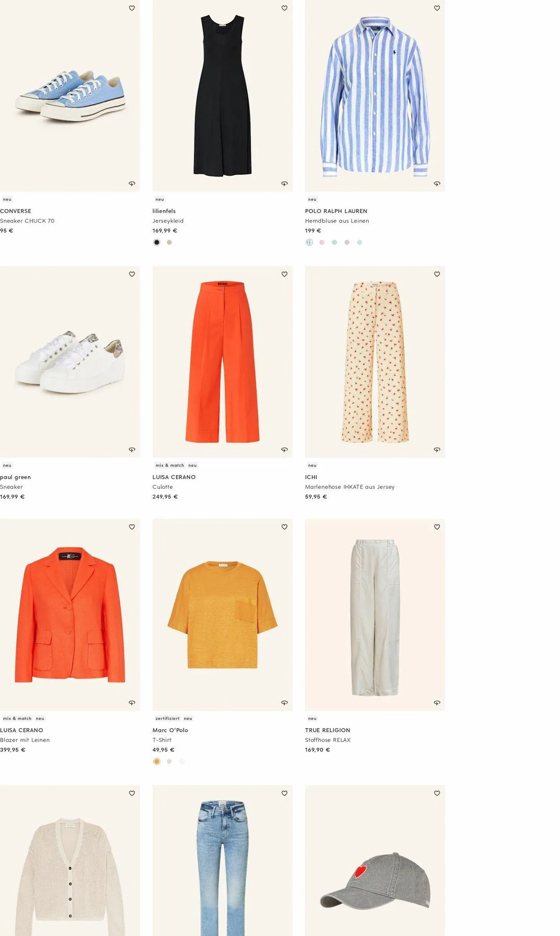View the light blue jeans product image
This screenshot has height=936, width=560.
222,865
